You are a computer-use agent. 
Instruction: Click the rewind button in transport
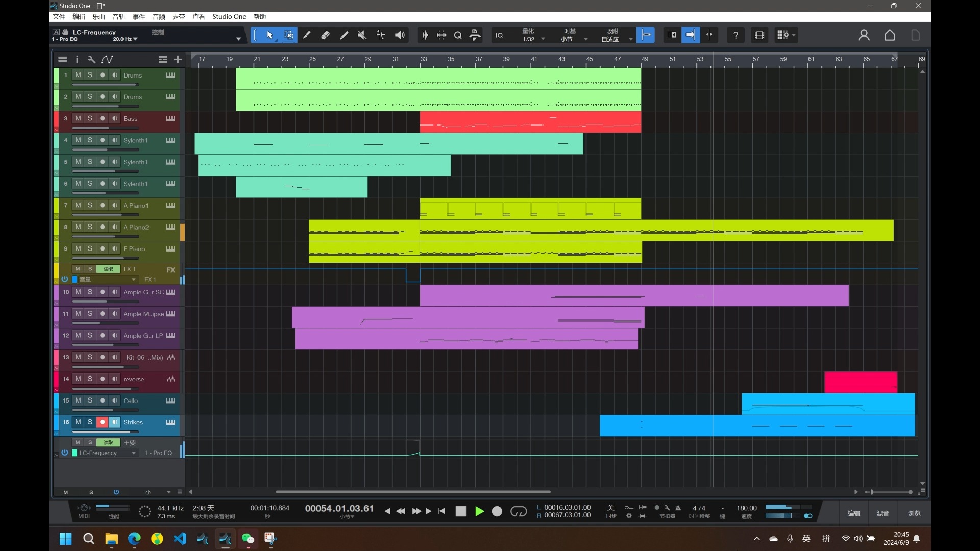click(x=401, y=511)
